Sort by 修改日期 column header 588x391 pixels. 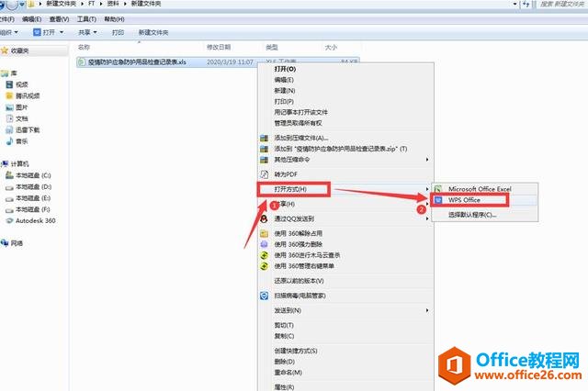pos(219,47)
